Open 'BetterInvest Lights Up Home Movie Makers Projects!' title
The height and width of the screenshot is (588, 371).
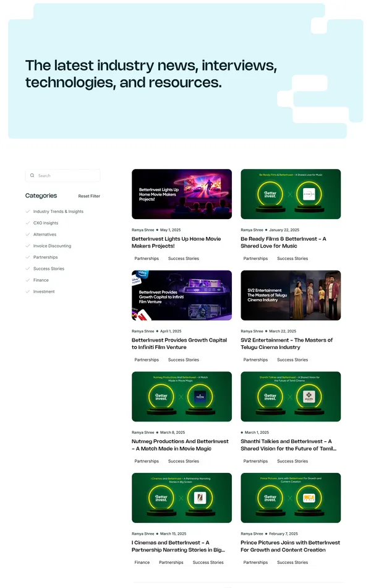[176, 243]
